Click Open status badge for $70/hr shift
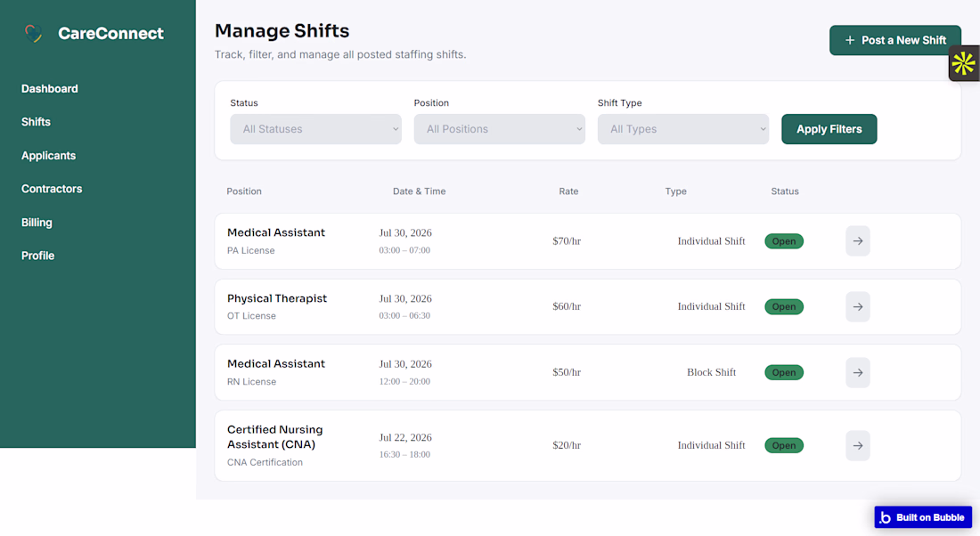This screenshot has height=536, width=980. click(784, 241)
